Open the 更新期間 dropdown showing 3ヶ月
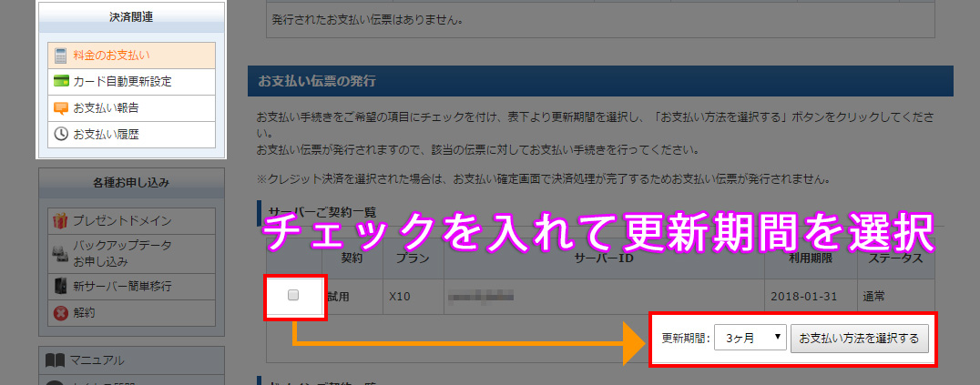The height and width of the screenshot is (385, 980). [x=750, y=338]
